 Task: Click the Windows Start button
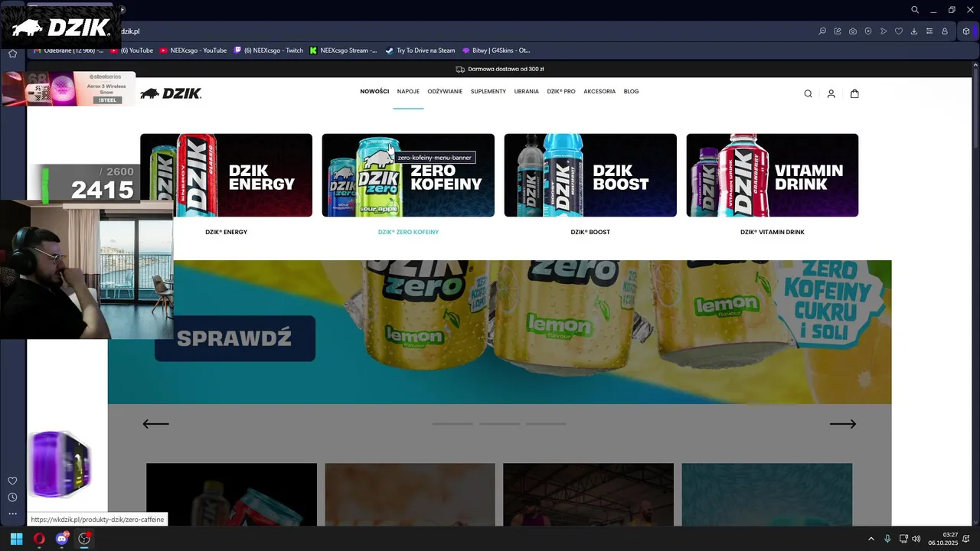pos(16,539)
